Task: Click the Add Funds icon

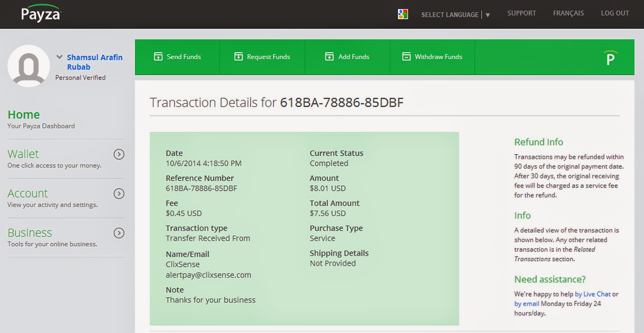Action: click(330, 56)
